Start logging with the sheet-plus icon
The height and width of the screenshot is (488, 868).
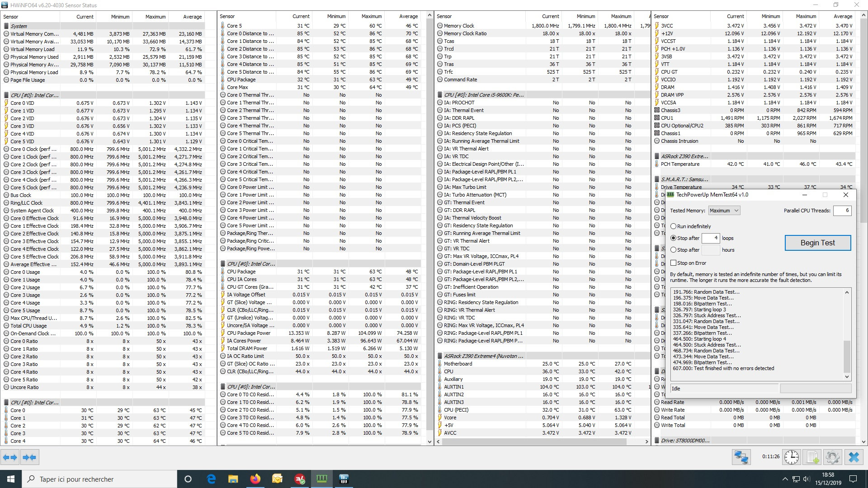(x=812, y=457)
